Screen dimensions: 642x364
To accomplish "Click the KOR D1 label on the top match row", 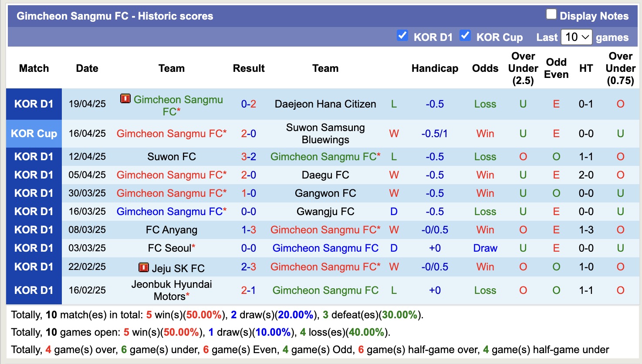I will (34, 104).
